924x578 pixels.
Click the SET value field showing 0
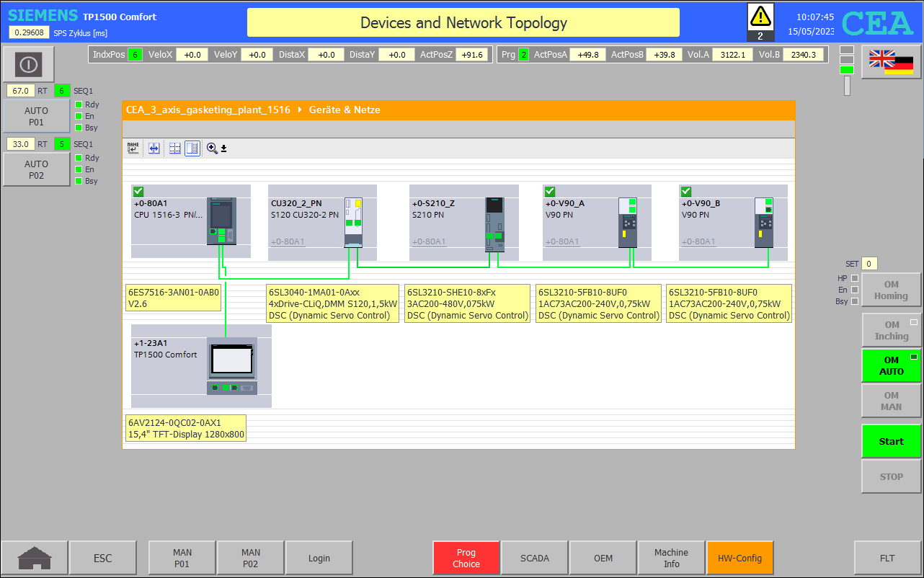(x=869, y=264)
